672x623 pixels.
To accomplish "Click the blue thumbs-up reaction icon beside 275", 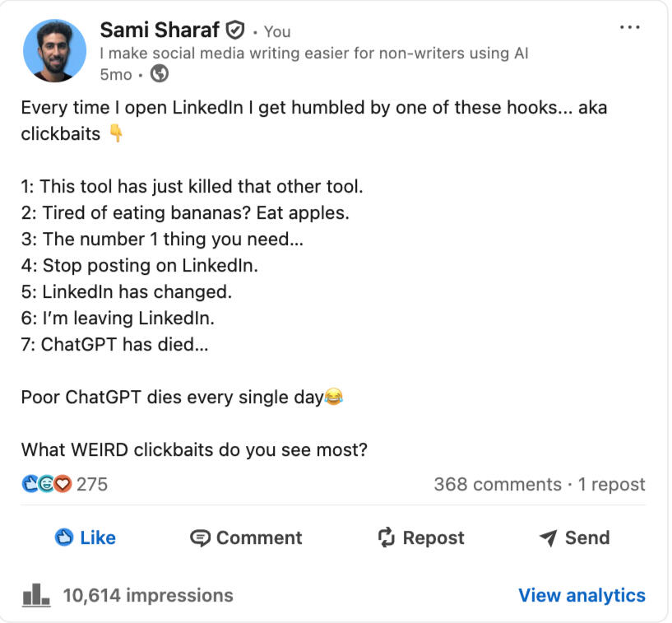I will [x=30, y=484].
